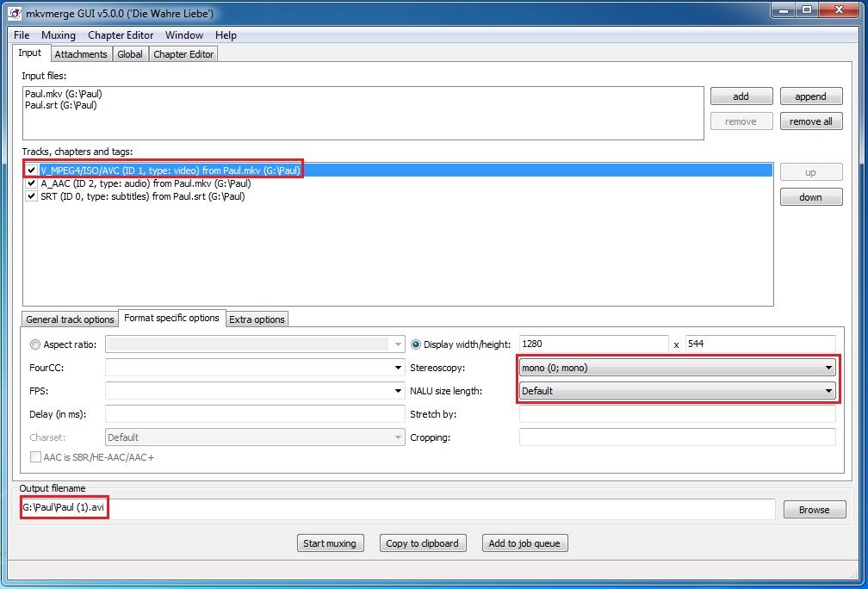The width and height of the screenshot is (868, 589).
Task: Open Extra options tab
Action: pyautogui.click(x=257, y=319)
